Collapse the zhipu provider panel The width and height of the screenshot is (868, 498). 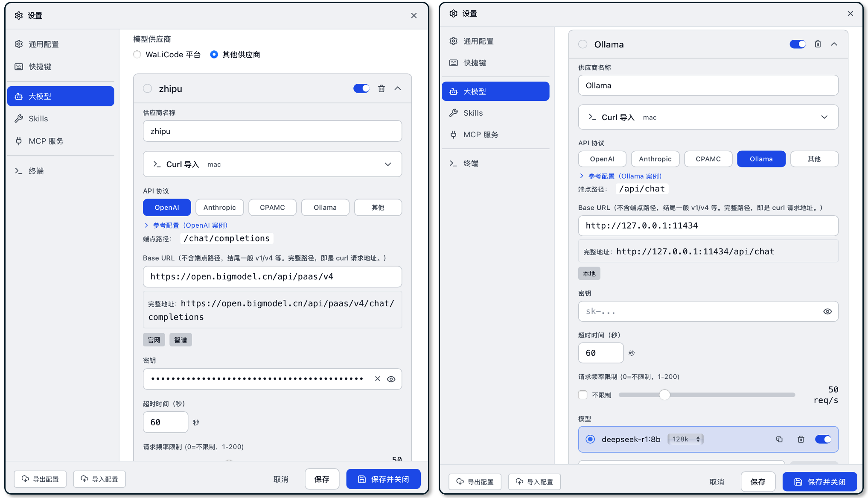click(x=397, y=88)
